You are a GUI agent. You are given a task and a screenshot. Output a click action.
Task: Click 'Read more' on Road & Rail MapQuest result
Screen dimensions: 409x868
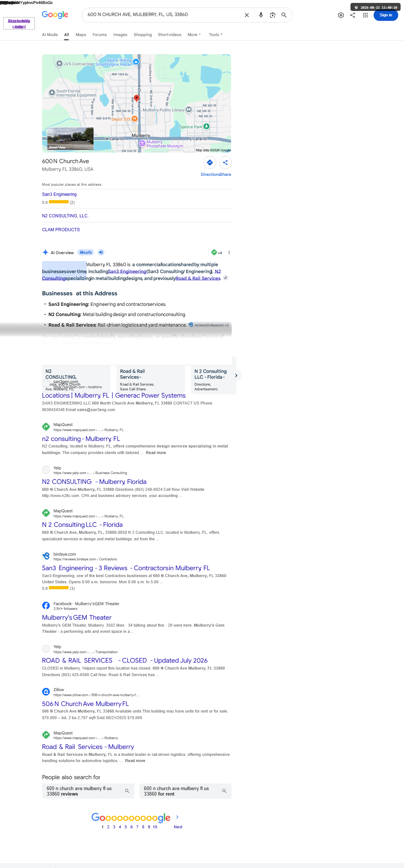point(135,761)
